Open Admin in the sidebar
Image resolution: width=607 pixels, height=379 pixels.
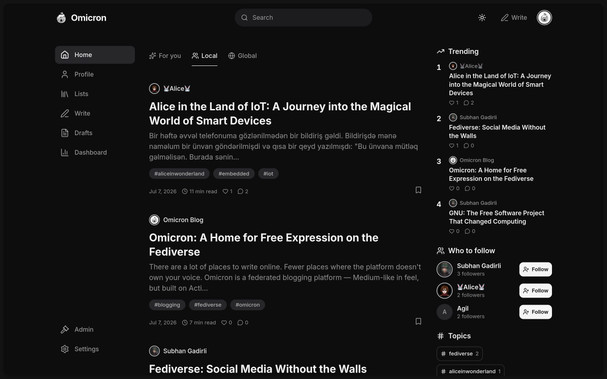95,329
